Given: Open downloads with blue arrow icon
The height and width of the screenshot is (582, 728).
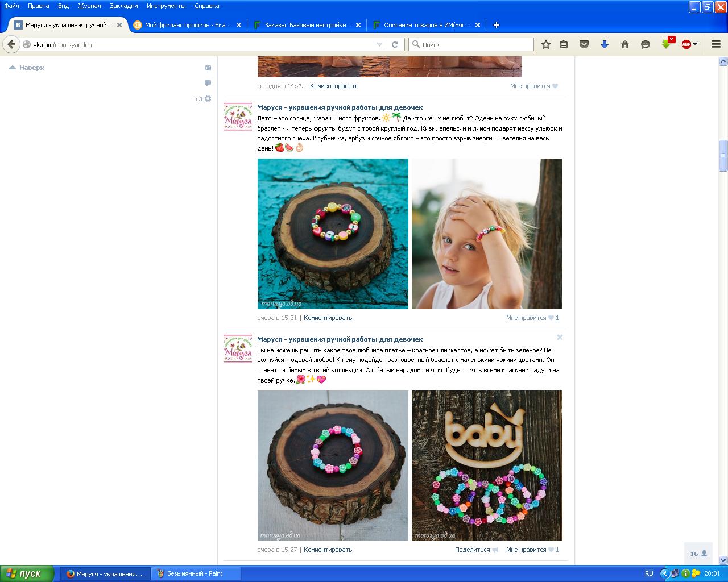Looking at the screenshot, I should 605,44.
